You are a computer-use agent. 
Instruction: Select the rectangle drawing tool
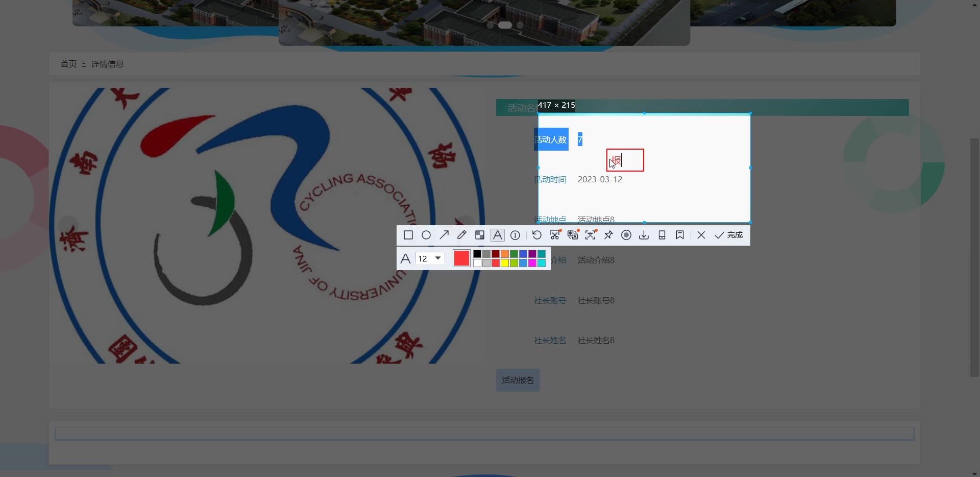coord(408,235)
